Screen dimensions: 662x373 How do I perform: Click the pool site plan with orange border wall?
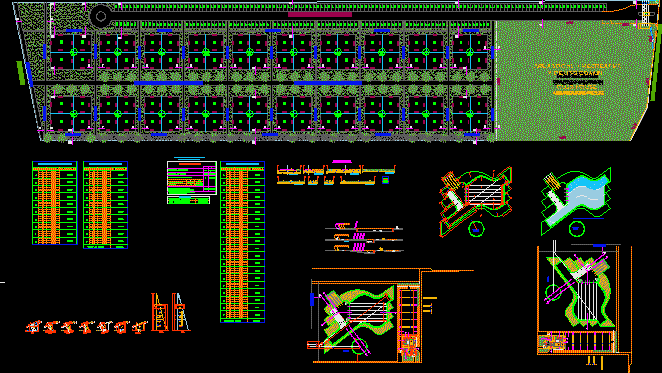584,303
